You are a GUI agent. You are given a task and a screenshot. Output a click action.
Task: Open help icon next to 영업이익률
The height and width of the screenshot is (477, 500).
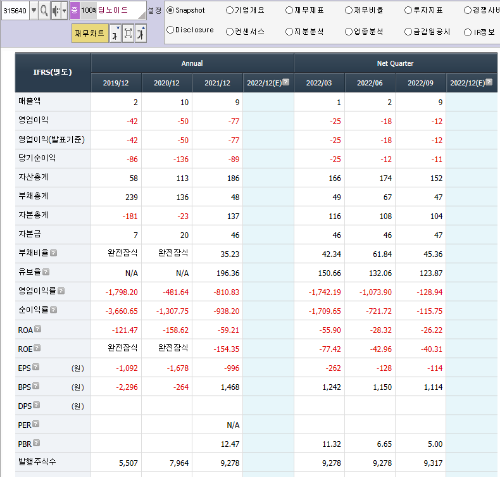coord(61,291)
